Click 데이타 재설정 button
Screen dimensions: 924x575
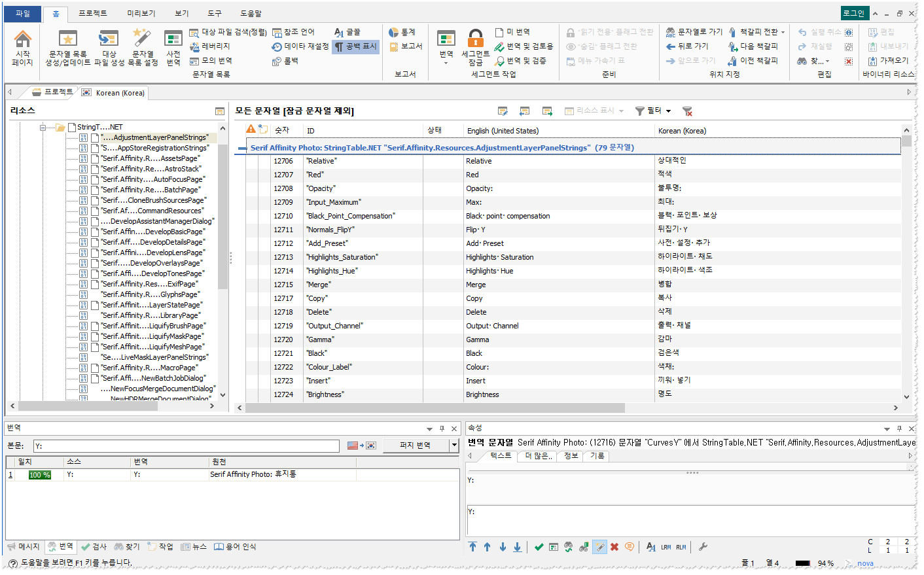click(300, 46)
